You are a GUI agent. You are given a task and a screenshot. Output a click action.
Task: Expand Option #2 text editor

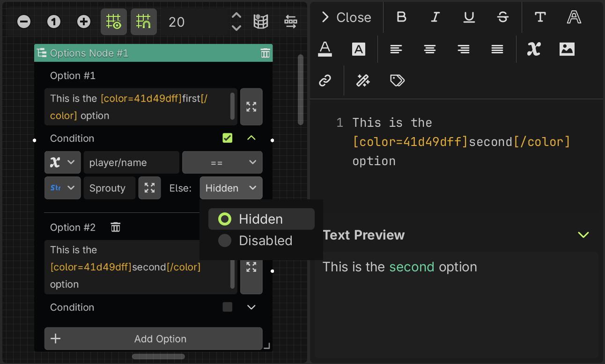point(251,267)
